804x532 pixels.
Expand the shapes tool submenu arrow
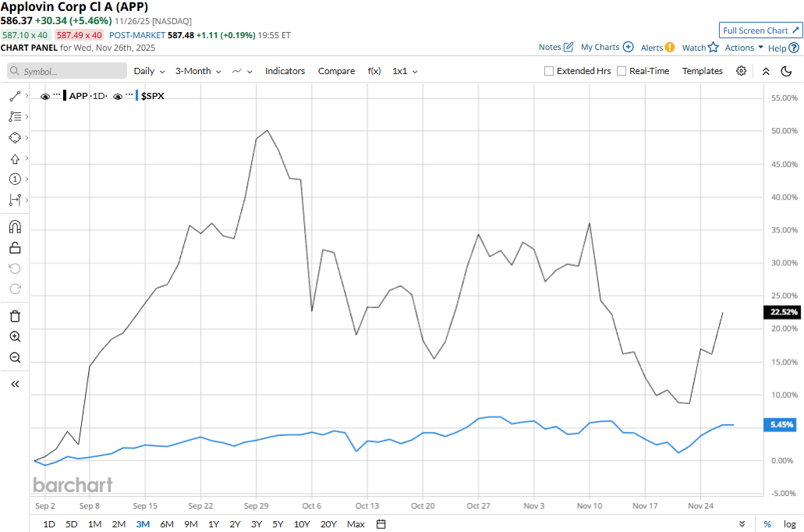(27, 137)
